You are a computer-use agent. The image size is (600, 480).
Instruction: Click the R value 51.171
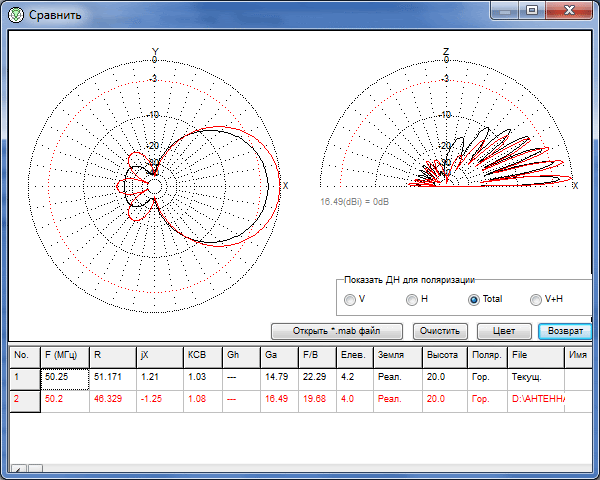pos(113,379)
